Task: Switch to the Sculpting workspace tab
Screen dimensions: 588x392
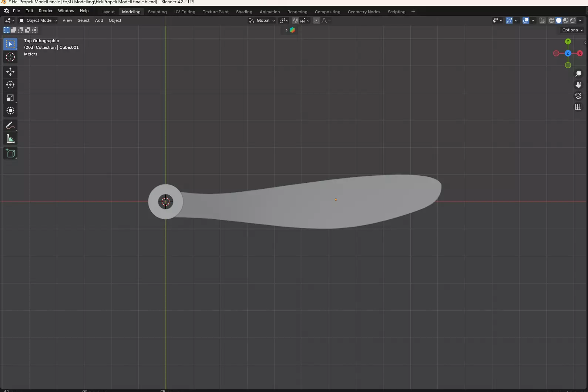Action: (157, 12)
